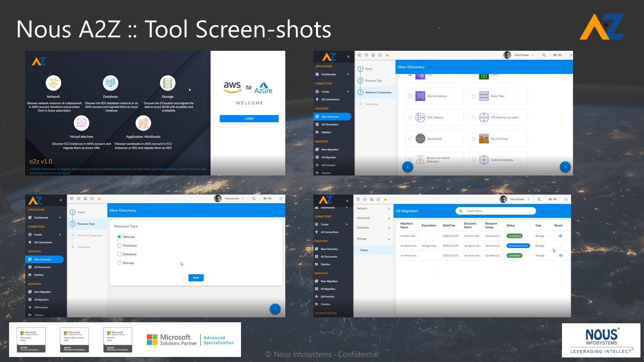Click the Egress-only Internet Gateways icon

[420, 160]
